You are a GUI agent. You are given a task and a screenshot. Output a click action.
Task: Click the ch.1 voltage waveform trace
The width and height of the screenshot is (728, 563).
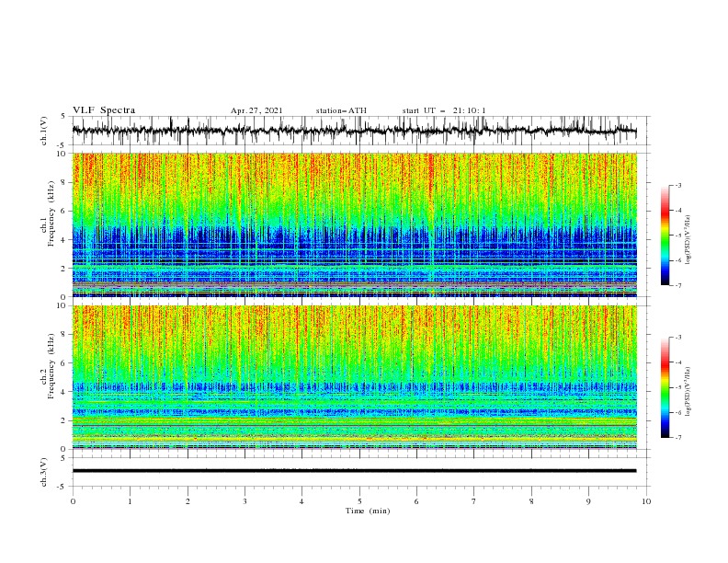pyautogui.click(x=354, y=131)
